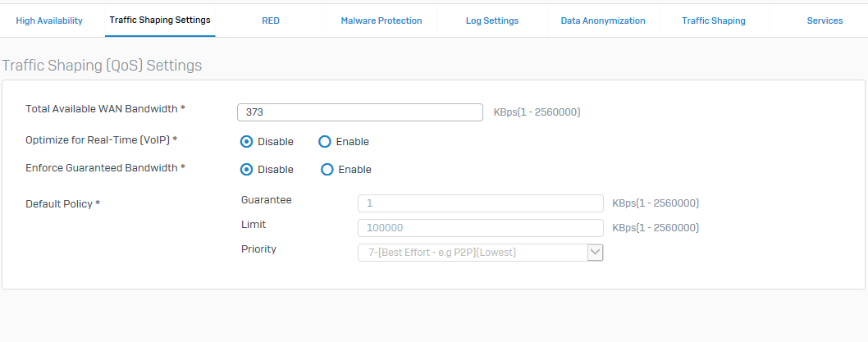Click the Guarantee bandwidth input field

coord(481,203)
